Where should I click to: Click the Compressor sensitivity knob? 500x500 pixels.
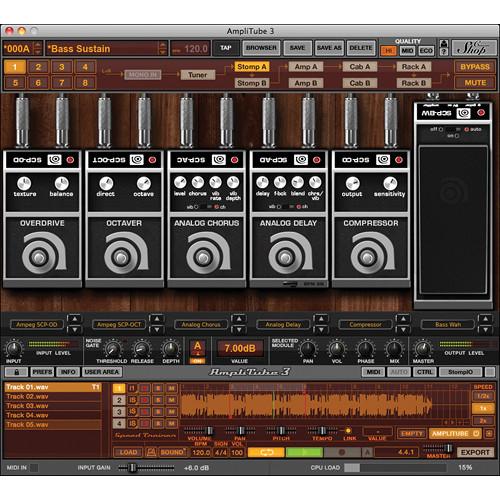click(390, 183)
